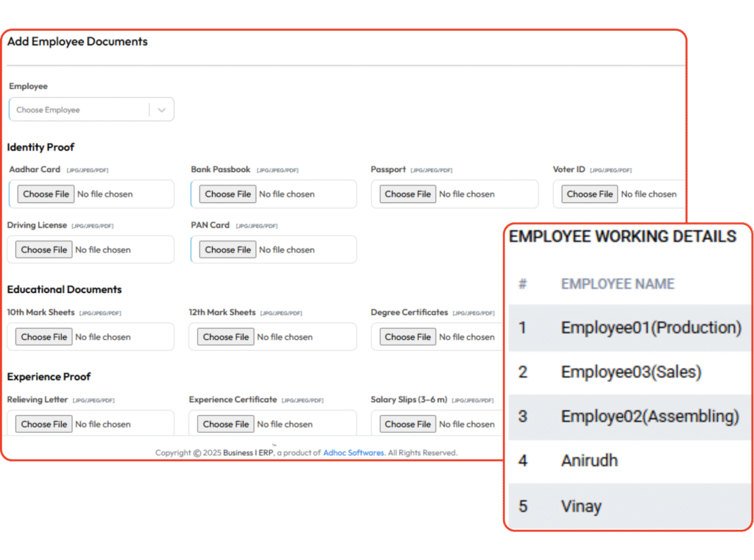
Task: Click the chevron arrow in Employee selector
Action: [161, 110]
